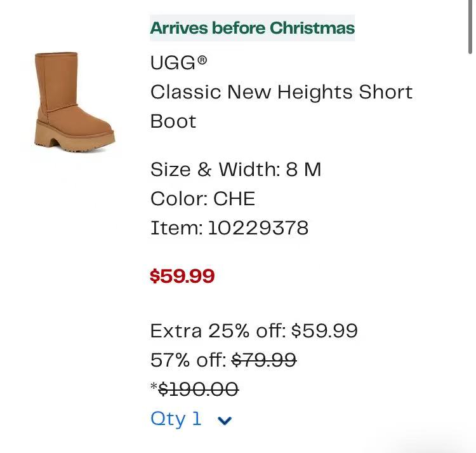Click the red $59.99 sale price

coord(182,276)
